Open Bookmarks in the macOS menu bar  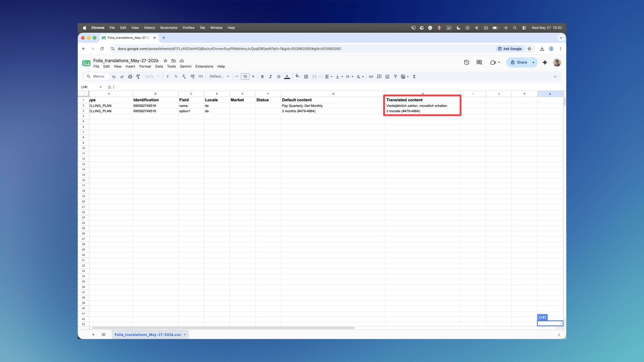[x=169, y=28]
